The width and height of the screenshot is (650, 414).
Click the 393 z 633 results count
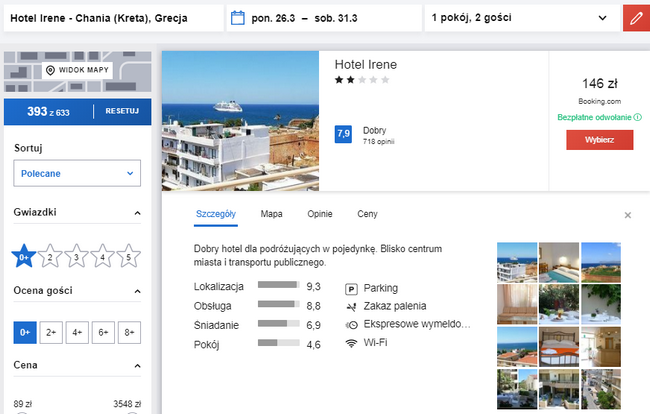tap(49, 111)
